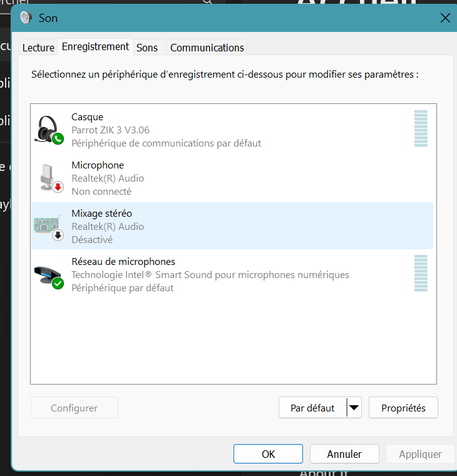Screen dimensions: 457x476
Task: Confirm with the OK button
Action: (268, 454)
